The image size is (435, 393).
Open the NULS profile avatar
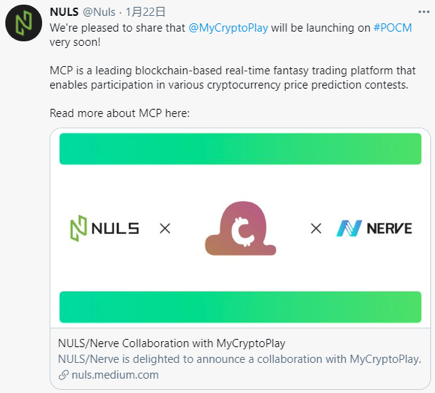(x=23, y=23)
